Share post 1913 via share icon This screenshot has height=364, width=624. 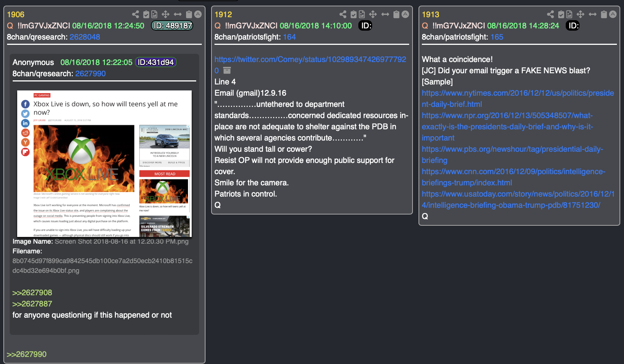[x=550, y=14]
